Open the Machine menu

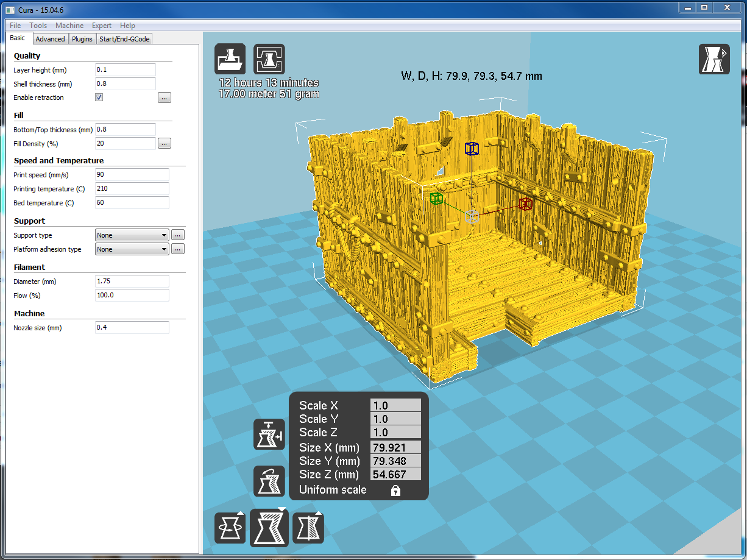(69, 26)
